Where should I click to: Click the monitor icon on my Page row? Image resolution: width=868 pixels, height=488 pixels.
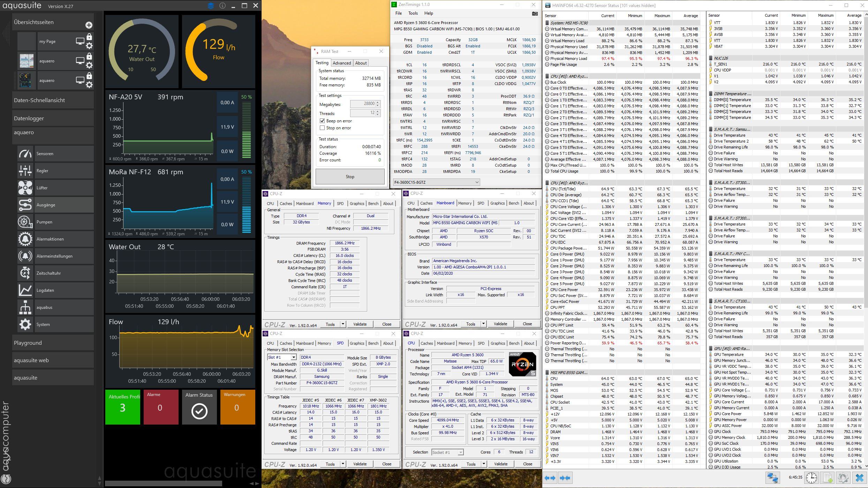pyautogui.click(x=80, y=41)
